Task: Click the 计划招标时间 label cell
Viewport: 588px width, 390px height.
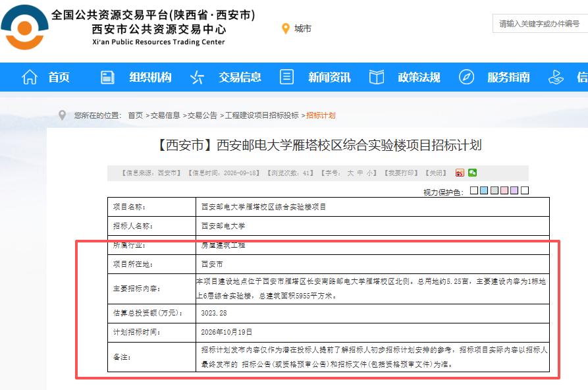Action: pyautogui.click(x=151, y=332)
